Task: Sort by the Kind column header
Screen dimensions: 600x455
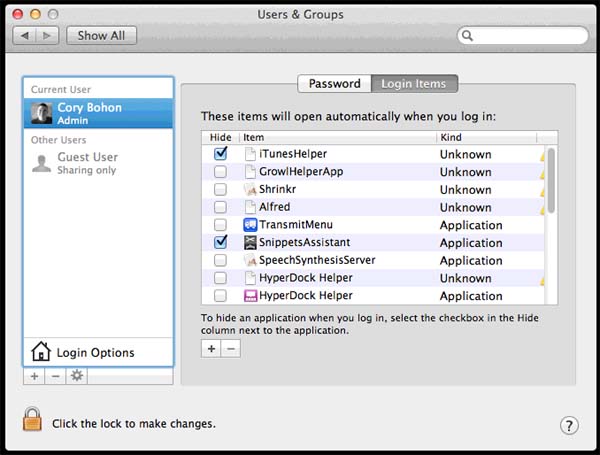Action: tap(486, 137)
